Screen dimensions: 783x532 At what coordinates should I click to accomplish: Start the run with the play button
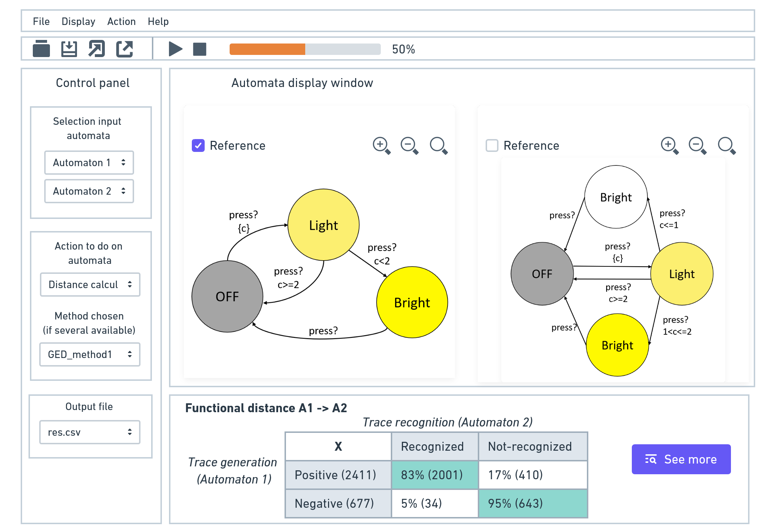[175, 49]
